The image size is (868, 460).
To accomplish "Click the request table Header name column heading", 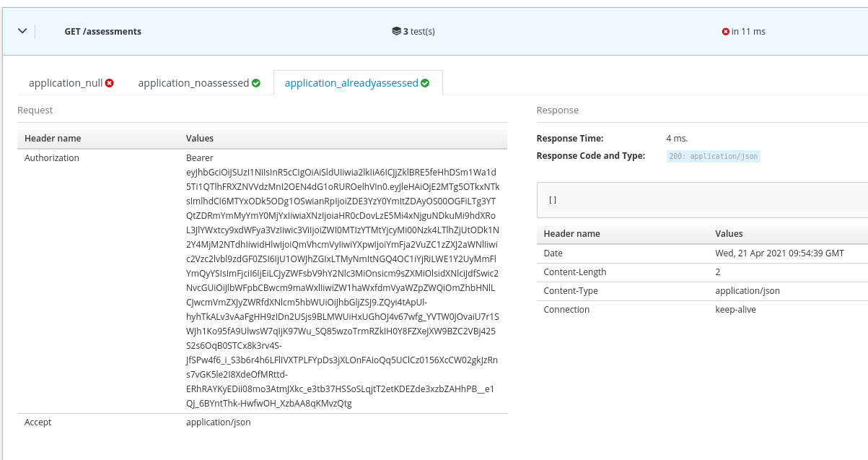I will click(x=53, y=138).
